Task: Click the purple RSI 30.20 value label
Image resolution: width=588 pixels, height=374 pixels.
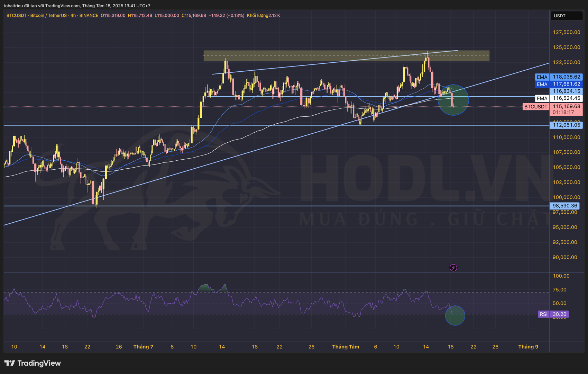Action: (x=553, y=314)
